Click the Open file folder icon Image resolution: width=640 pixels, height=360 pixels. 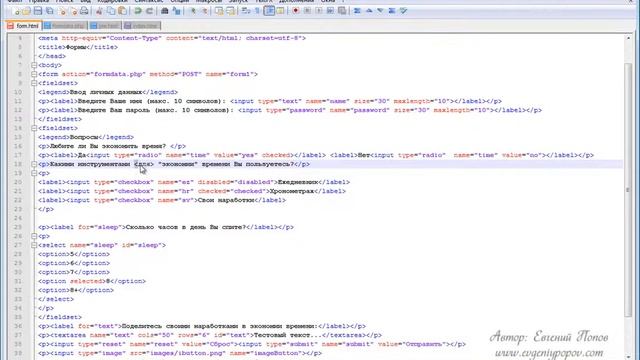pos(27,11)
